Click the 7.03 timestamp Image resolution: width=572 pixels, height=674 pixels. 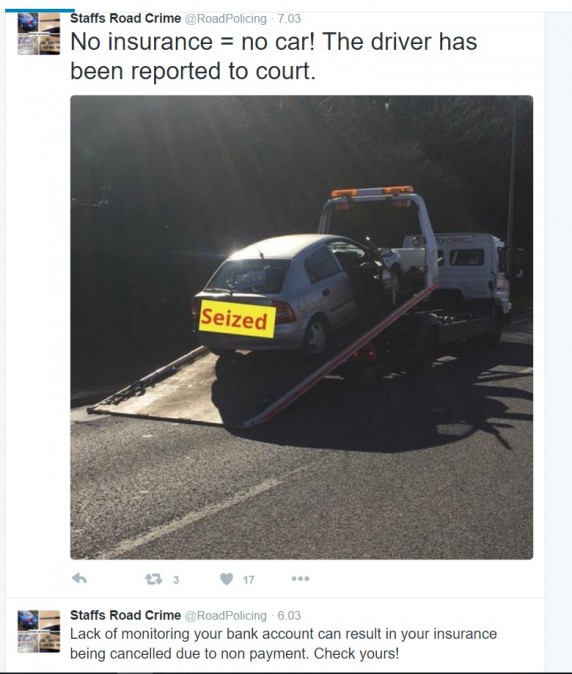tap(289, 19)
